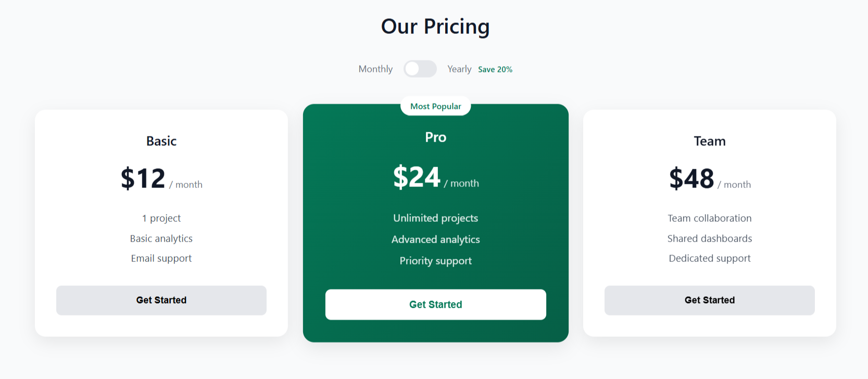Select the $48 per month price

point(709,179)
